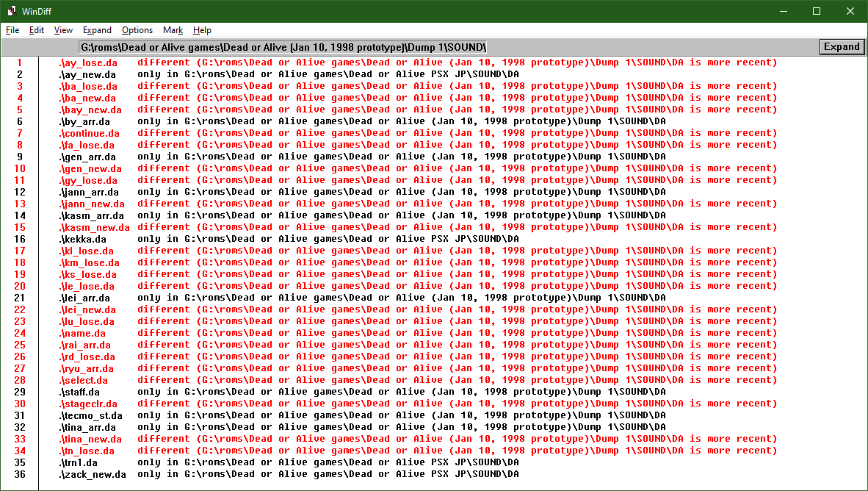Open the Edit menu

pos(37,30)
